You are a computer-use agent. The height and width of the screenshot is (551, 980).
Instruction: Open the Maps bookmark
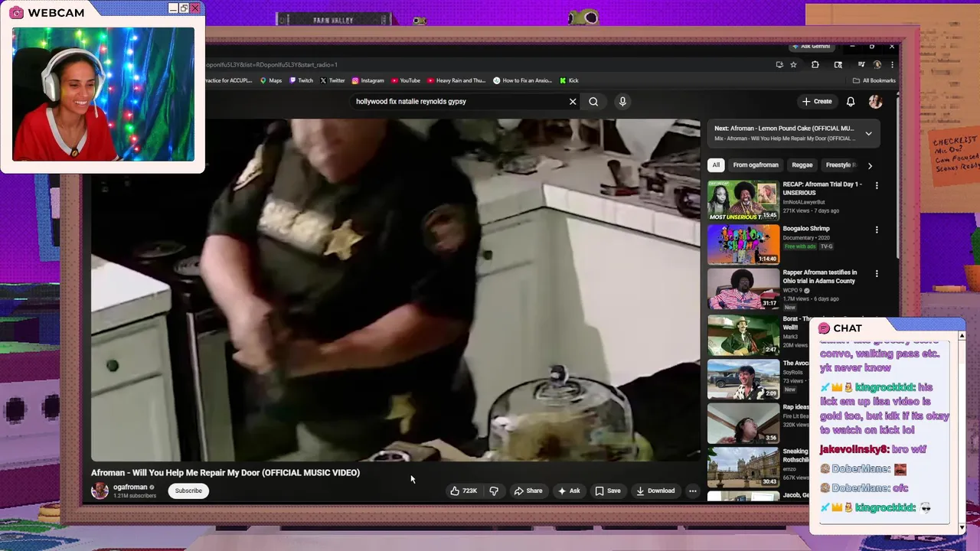pos(271,80)
